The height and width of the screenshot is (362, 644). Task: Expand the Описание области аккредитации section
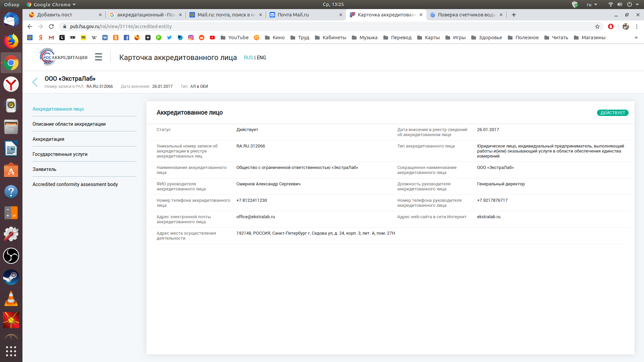pos(69,124)
